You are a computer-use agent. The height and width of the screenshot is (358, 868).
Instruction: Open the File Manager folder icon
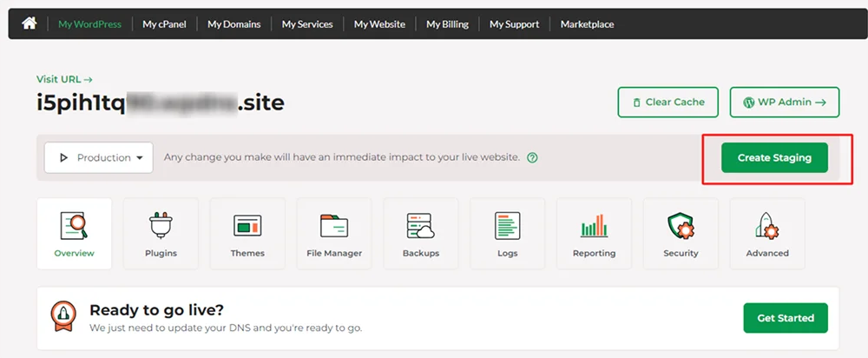coord(334,226)
